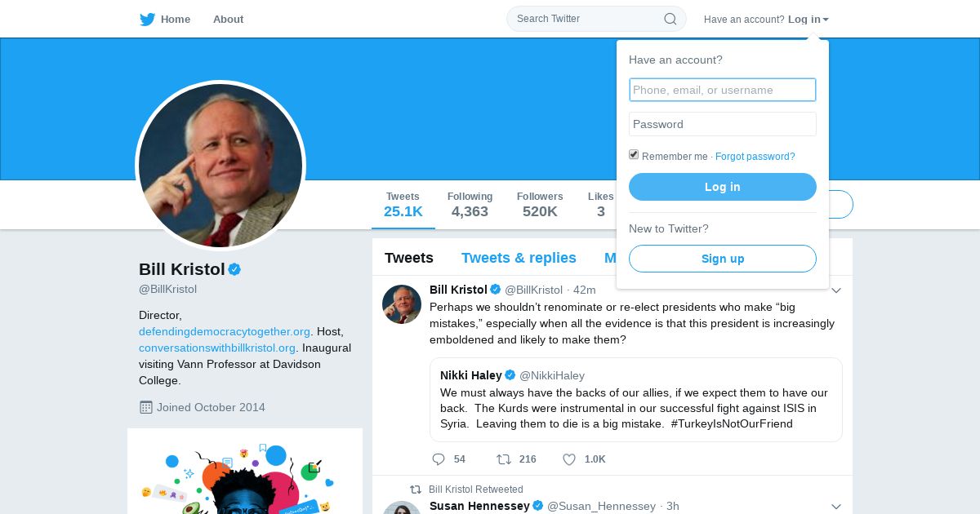This screenshot has width=980, height=514.
Task: Click the Password input field
Action: 723,124
